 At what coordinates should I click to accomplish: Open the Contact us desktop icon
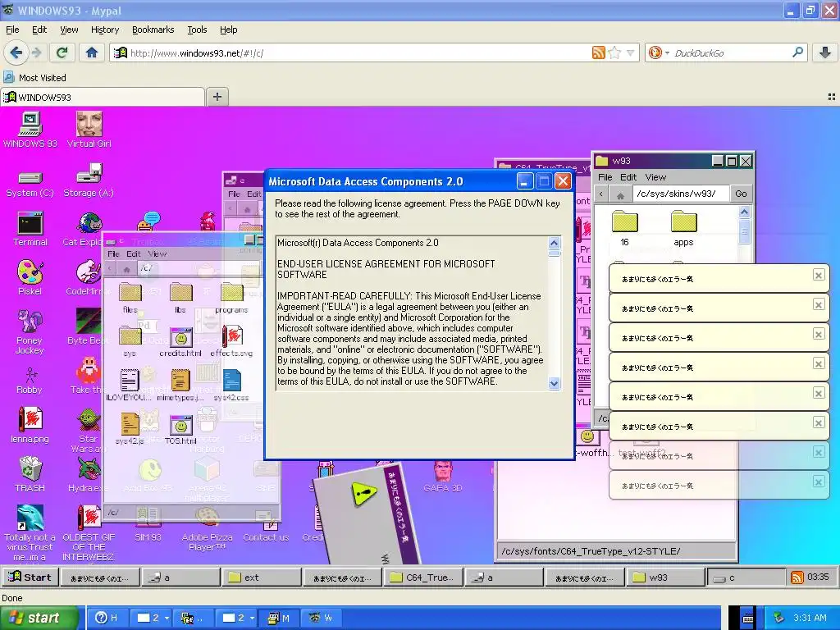pyautogui.click(x=266, y=526)
